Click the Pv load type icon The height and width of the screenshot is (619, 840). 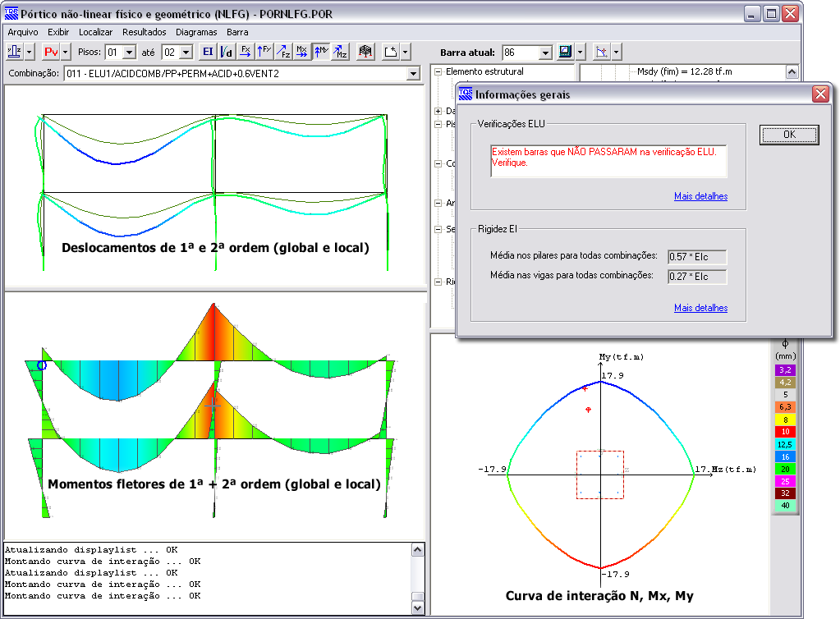[x=51, y=52]
